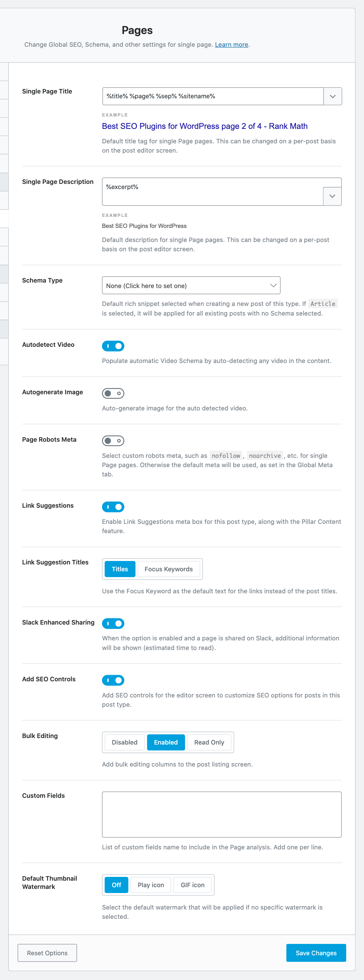Click inside the Custom Fields text area
This screenshot has height=980, width=364.
click(221, 814)
